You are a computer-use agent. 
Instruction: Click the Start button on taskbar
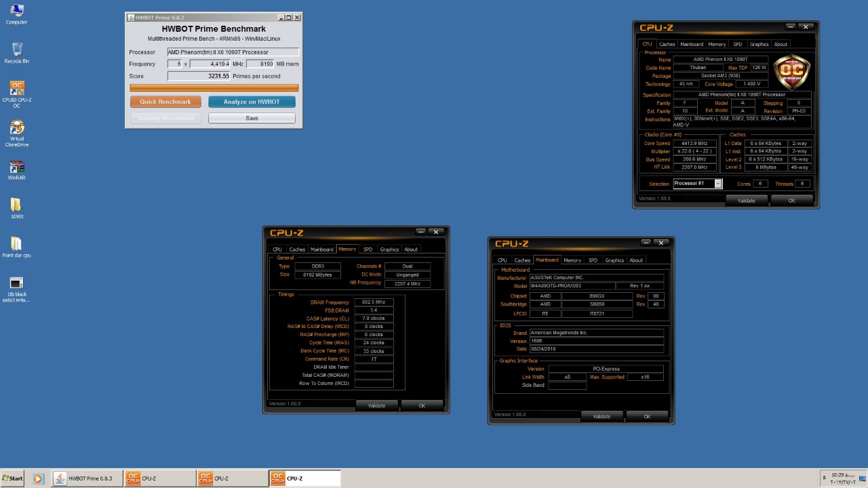(12, 479)
